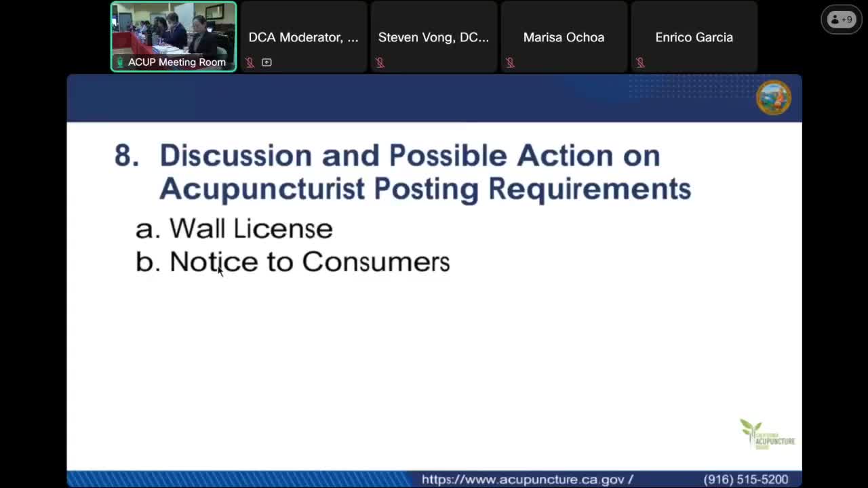This screenshot has width=868, height=488.
Task: Select the Steven Vong participant name
Action: [433, 37]
